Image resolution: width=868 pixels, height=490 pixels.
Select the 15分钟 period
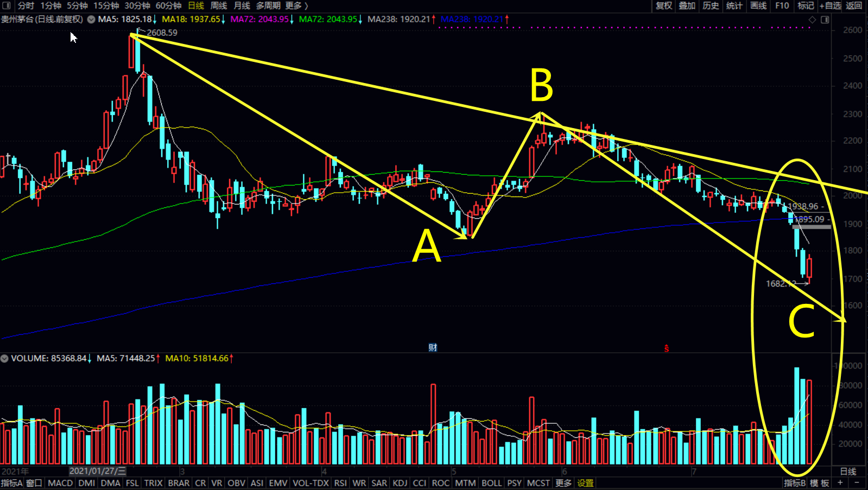(106, 5)
